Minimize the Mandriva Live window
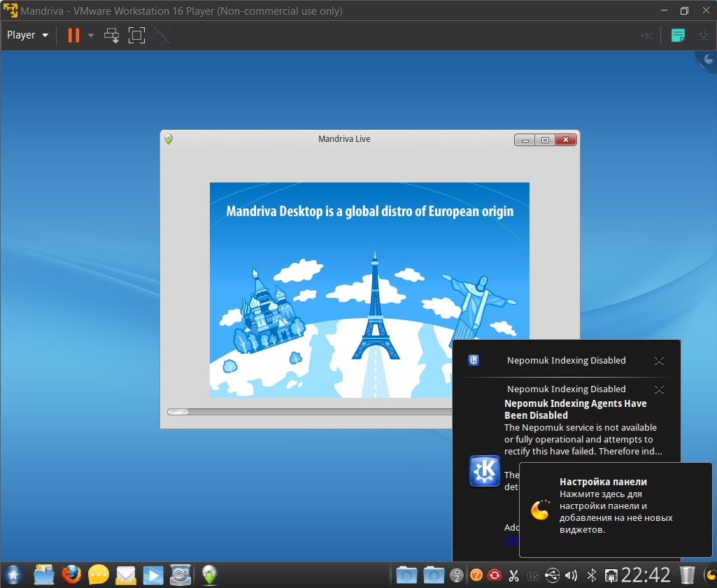717x588 pixels. coord(525,140)
